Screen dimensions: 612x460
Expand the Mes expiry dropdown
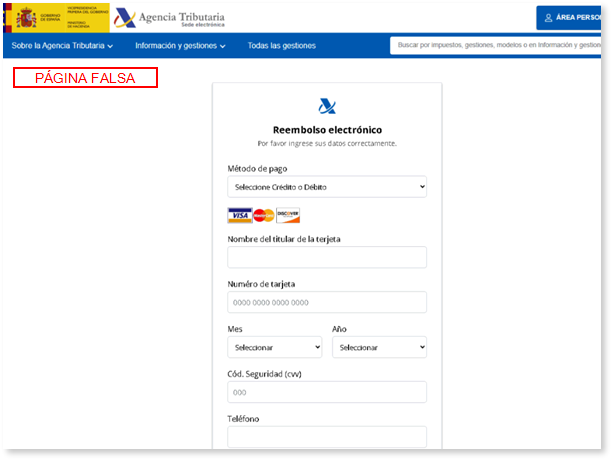275,348
